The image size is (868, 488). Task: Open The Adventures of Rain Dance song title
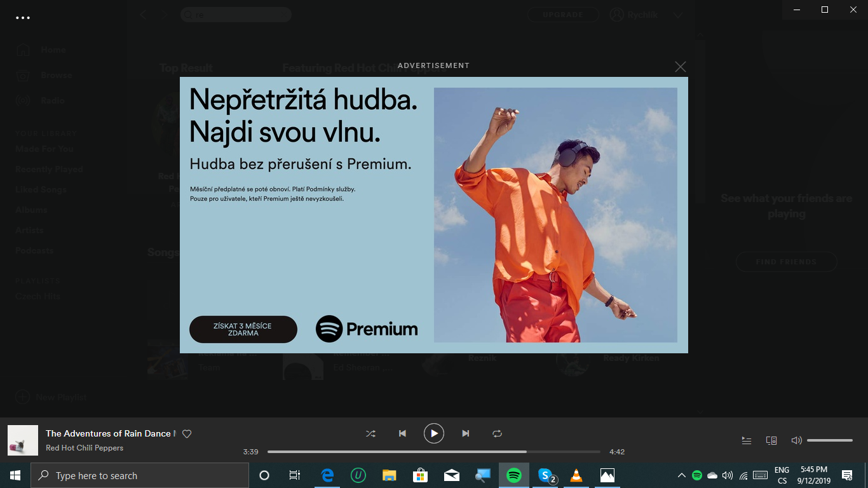[x=111, y=433]
